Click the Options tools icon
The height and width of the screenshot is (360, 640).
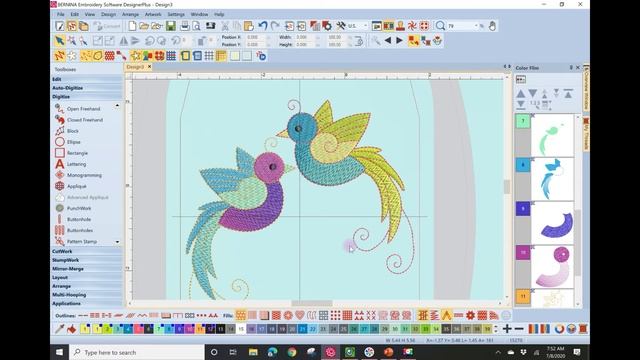click(x=341, y=26)
